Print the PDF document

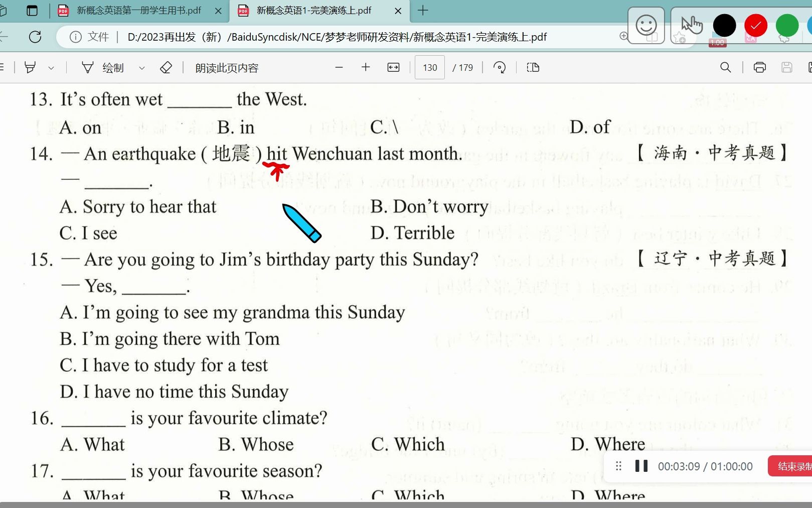[x=760, y=67]
